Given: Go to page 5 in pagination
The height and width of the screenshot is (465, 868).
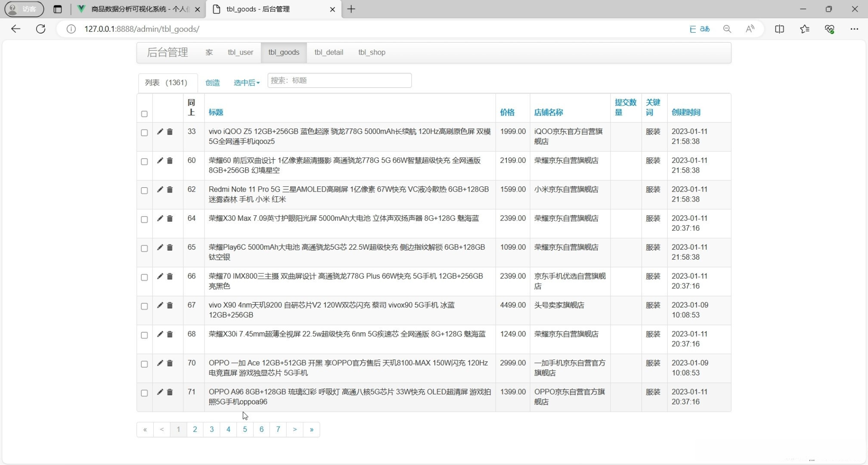Looking at the screenshot, I should click(x=245, y=429).
